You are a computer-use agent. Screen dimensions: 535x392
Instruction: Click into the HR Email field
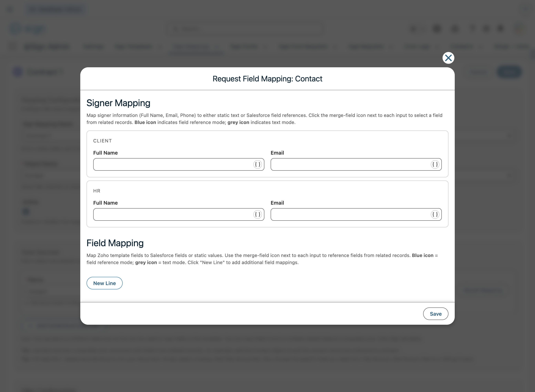click(x=350, y=214)
